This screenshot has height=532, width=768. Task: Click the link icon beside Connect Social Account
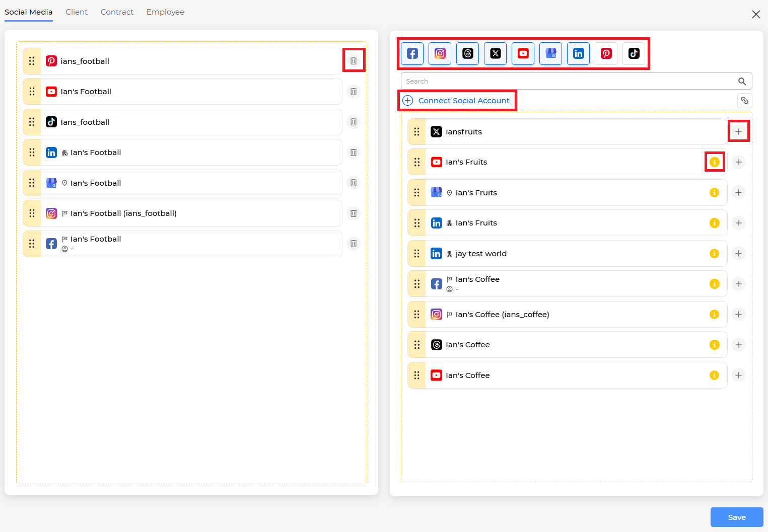point(745,101)
